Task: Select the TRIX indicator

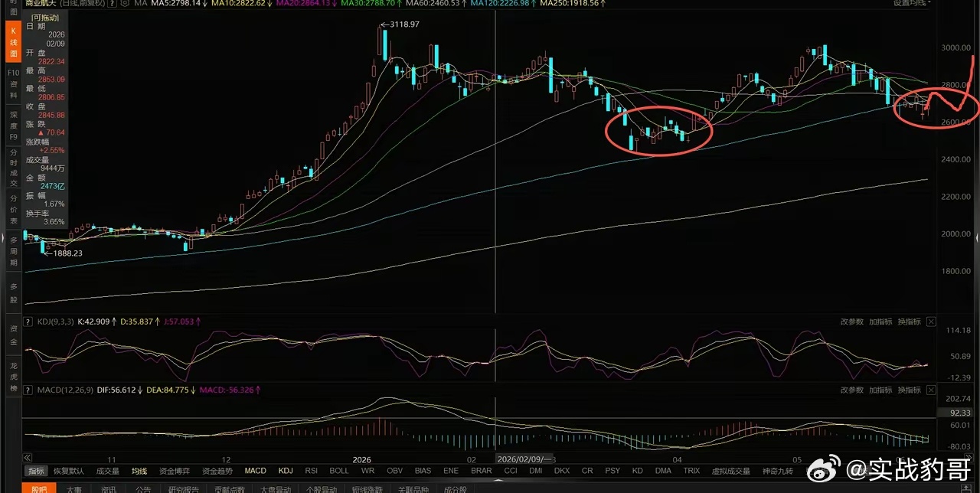Action: 691,471
